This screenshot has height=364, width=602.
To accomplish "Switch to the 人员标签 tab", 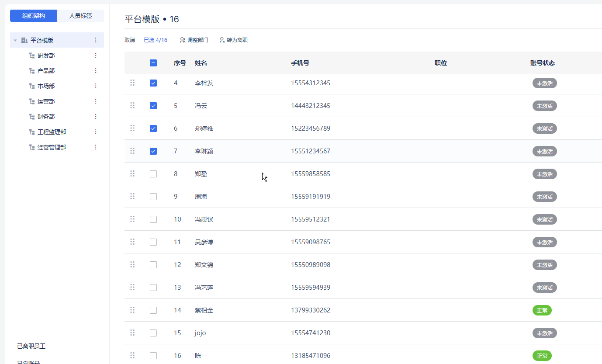I will (80, 16).
